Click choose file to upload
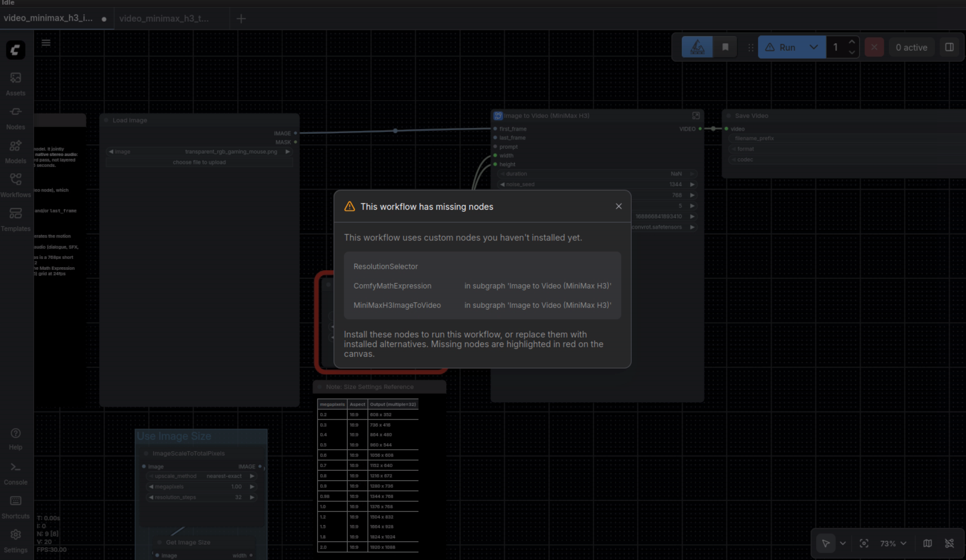 pyautogui.click(x=199, y=162)
